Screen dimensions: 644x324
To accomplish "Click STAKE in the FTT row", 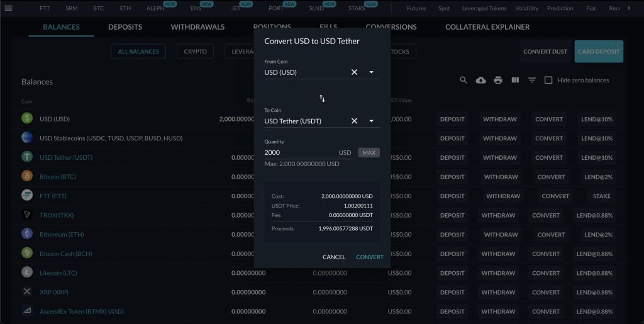I will click(x=602, y=196).
